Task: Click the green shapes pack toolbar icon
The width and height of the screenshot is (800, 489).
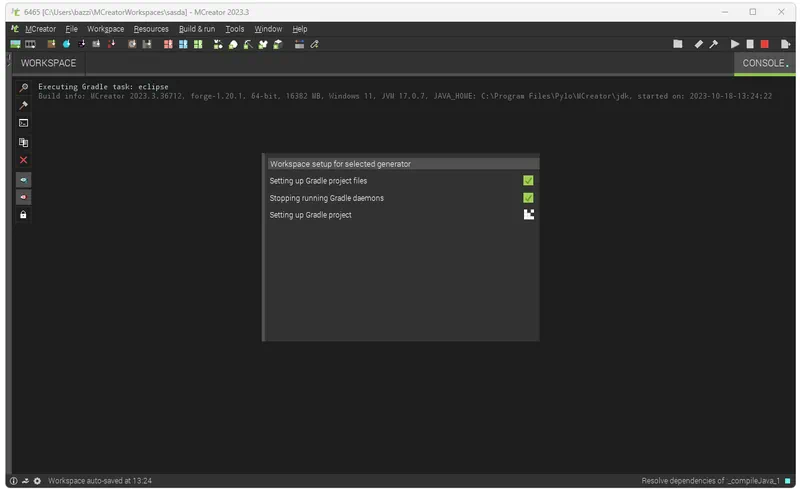Action: pyautogui.click(x=218, y=44)
